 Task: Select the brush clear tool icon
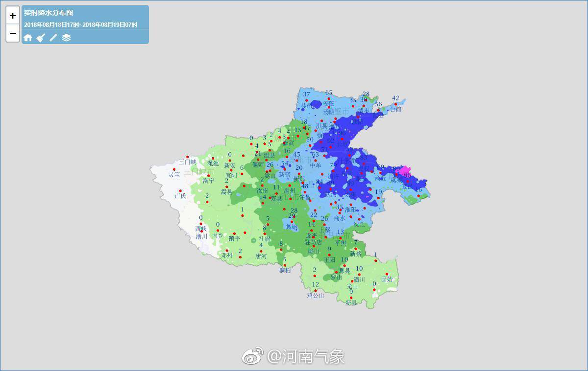pos(41,38)
